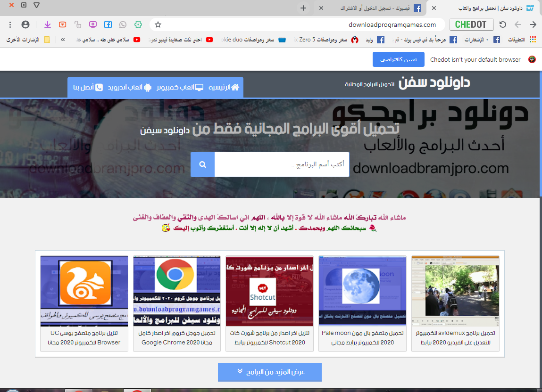Expand the bookmarks bar overflow chevron
The width and height of the screenshot is (542, 392).
[63, 39]
